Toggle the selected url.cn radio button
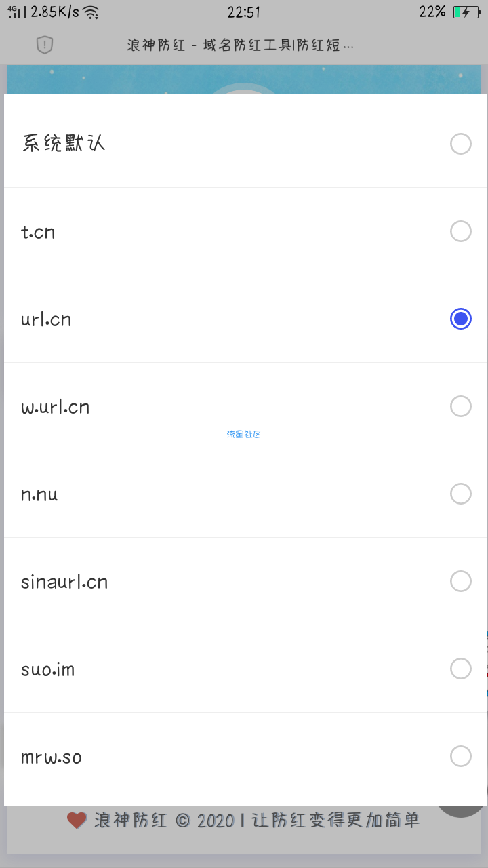This screenshot has height=868, width=488. click(x=461, y=319)
